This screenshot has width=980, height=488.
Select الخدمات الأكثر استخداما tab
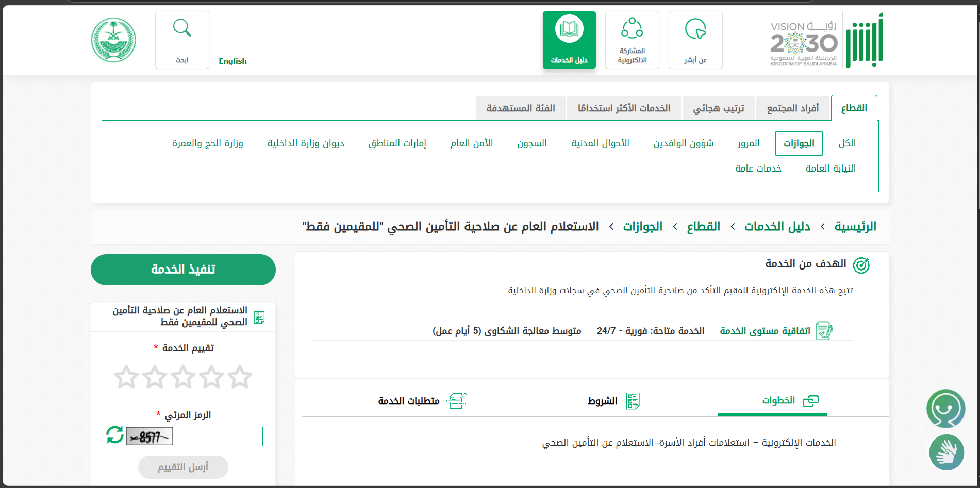624,108
